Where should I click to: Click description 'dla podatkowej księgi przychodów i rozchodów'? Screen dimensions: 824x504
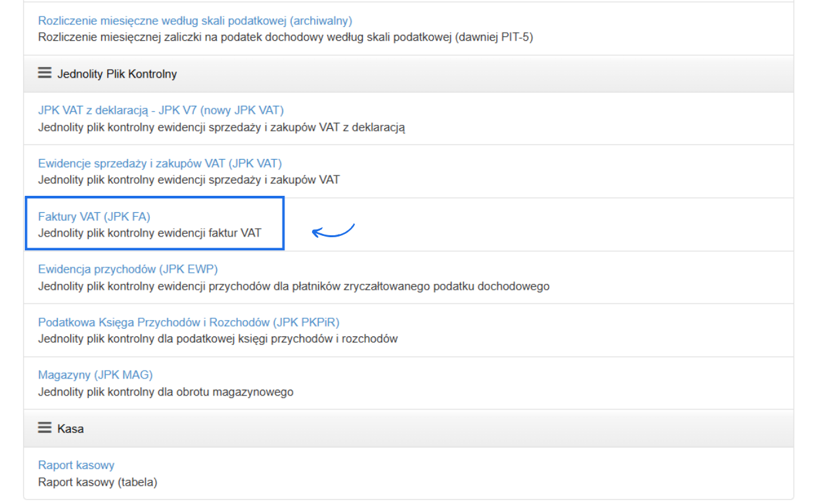click(217, 339)
